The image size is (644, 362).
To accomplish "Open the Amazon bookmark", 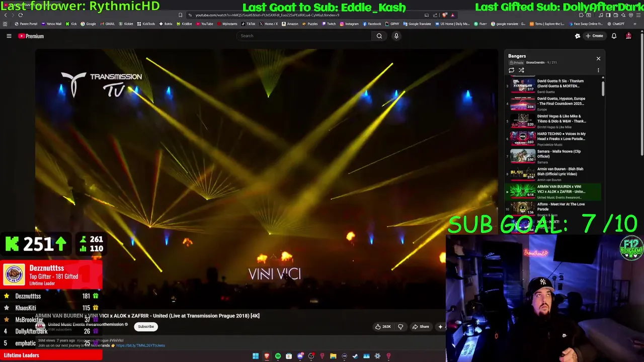I will (290, 24).
